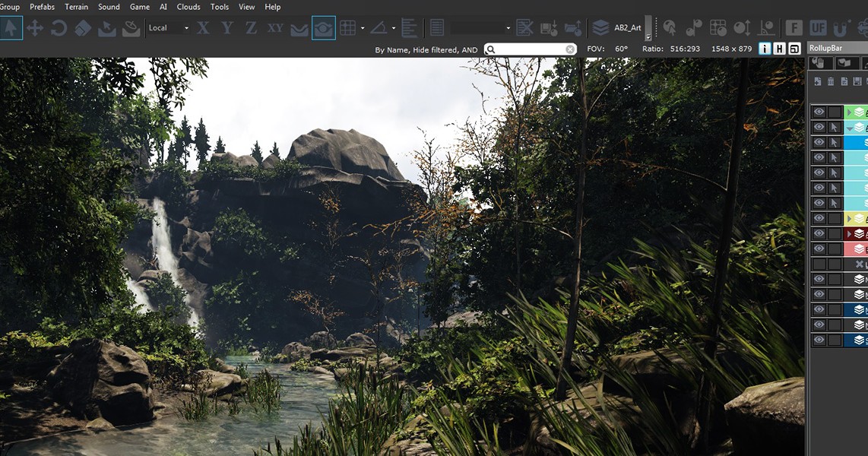Open the small arrow beside AB2_Art
Image resolution: width=868 pixels, height=456 pixels.
pos(648,36)
